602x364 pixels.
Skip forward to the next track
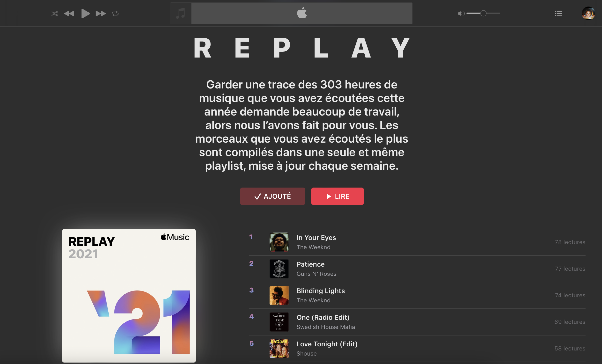click(x=101, y=14)
